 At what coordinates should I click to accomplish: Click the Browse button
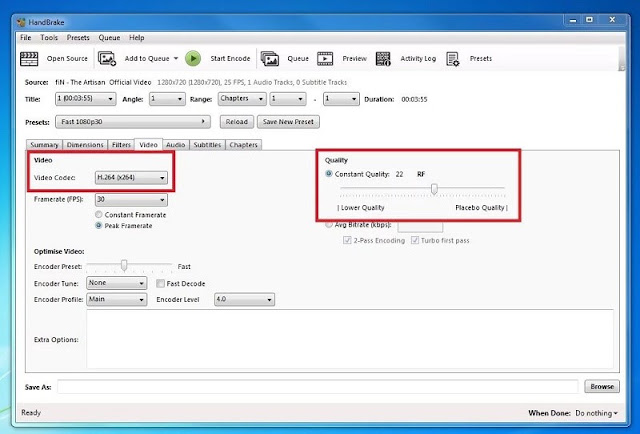(602, 386)
